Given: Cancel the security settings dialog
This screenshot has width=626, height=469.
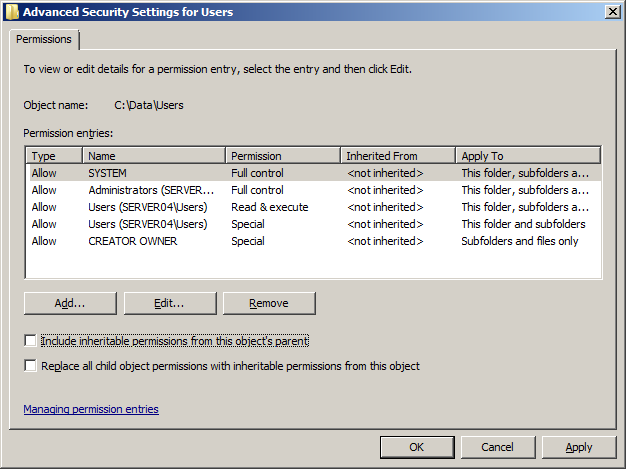Looking at the screenshot, I should pos(497,447).
